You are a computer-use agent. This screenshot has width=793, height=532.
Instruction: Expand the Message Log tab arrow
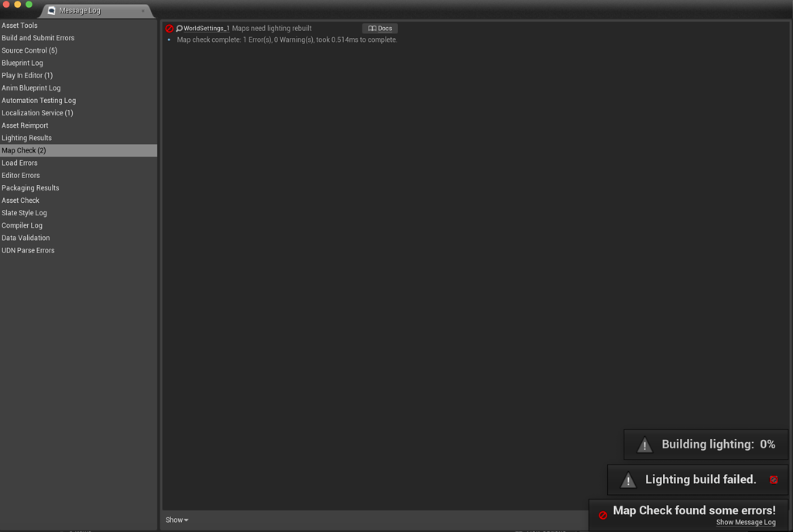pyautogui.click(x=144, y=10)
